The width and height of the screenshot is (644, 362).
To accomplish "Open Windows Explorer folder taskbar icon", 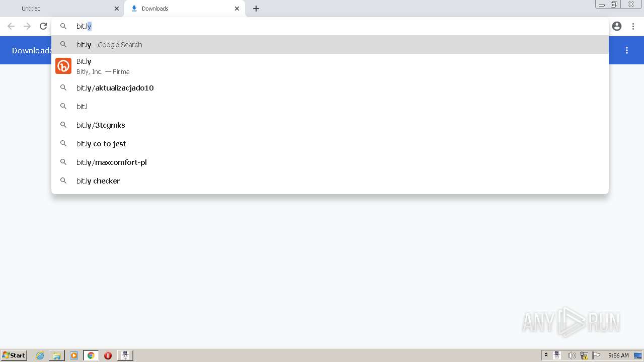I will click(x=57, y=355).
